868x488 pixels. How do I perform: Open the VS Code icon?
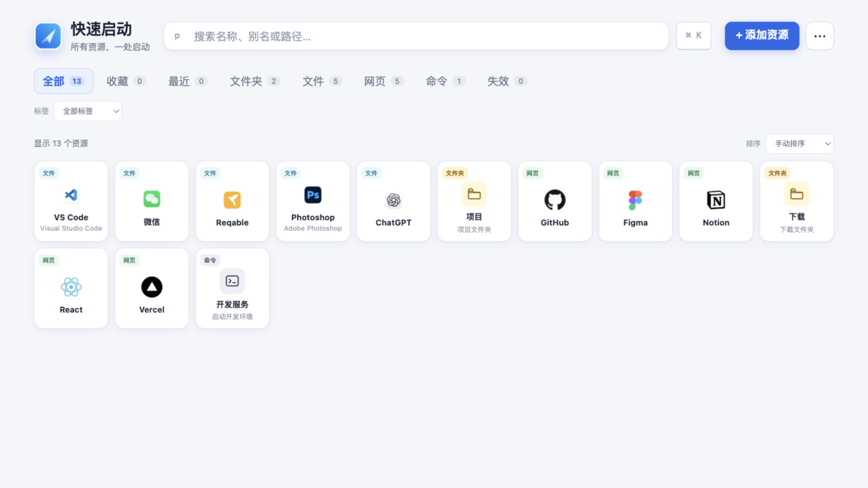71,195
